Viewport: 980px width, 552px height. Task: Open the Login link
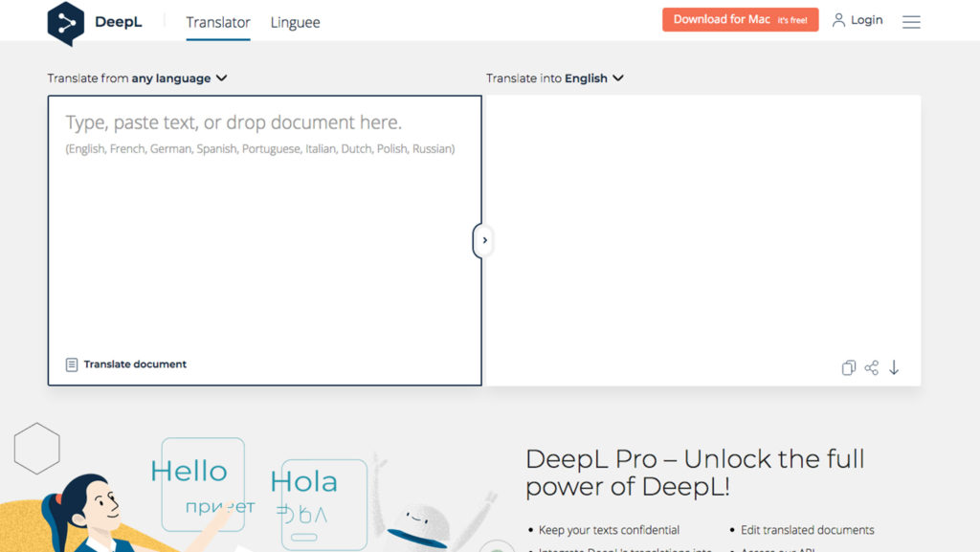(866, 20)
